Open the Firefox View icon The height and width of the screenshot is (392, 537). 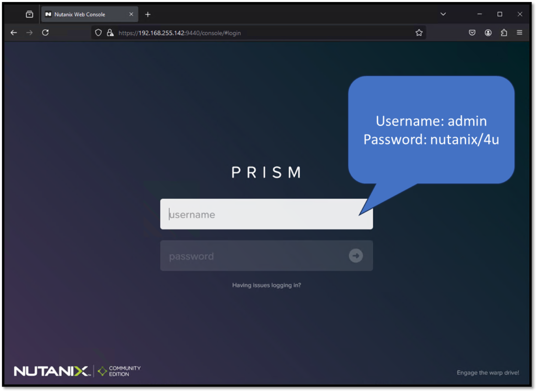click(x=29, y=14)
